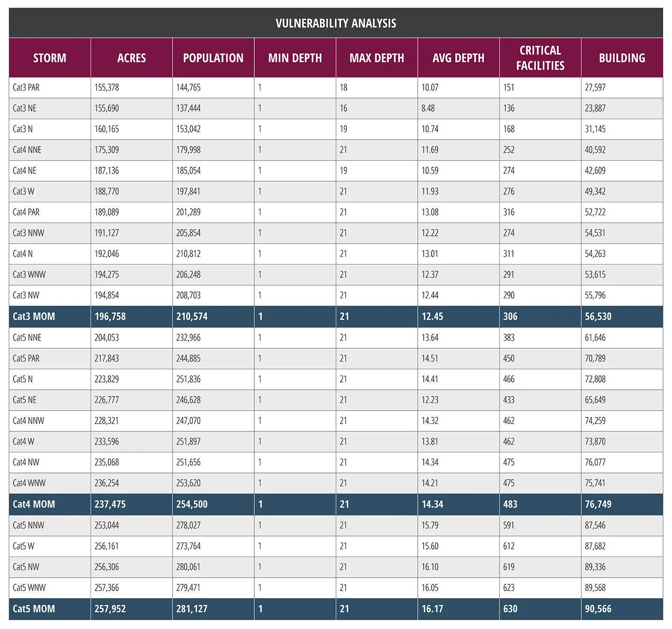Select the MAX DEPTH column header
The image size is (672, 629).
[377, 58]
